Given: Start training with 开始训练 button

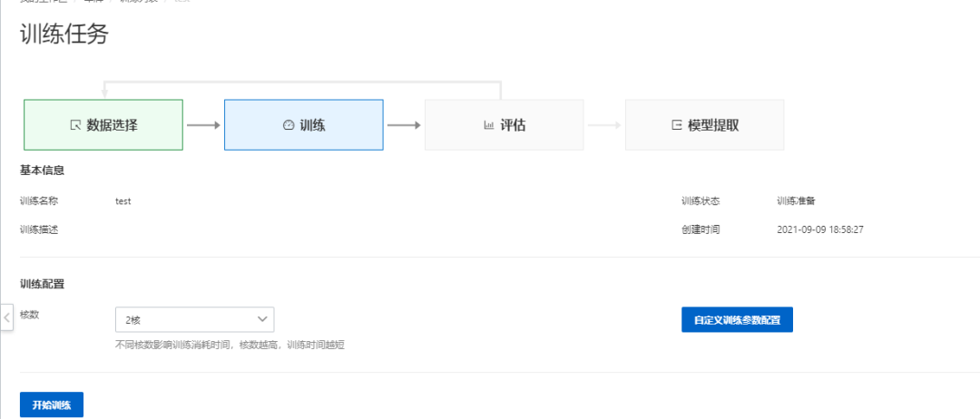Looking at the screenshot, I should [x=52, y=405].
